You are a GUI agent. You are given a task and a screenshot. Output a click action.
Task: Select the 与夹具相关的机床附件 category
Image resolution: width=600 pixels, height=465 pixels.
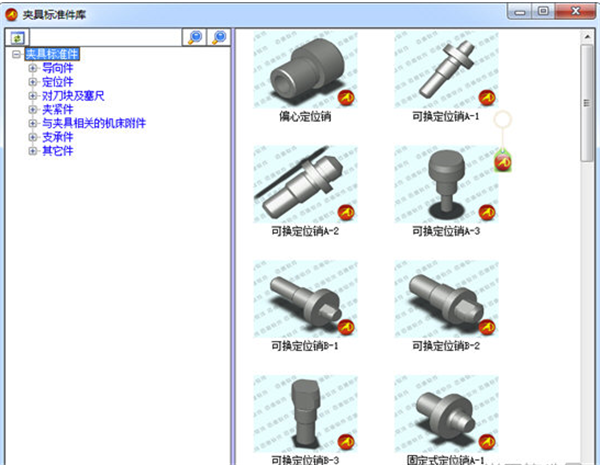(x=94, y=123)
